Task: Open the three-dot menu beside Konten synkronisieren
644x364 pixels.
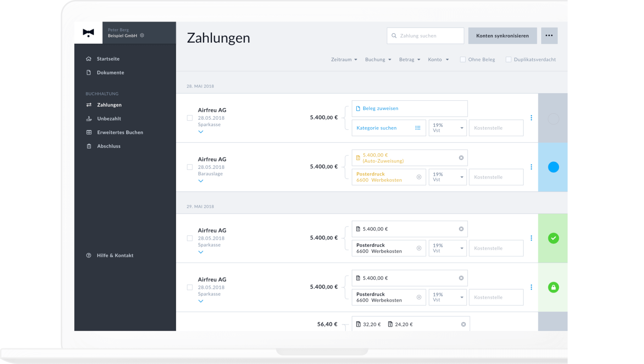Action: [x=549, y=36]
